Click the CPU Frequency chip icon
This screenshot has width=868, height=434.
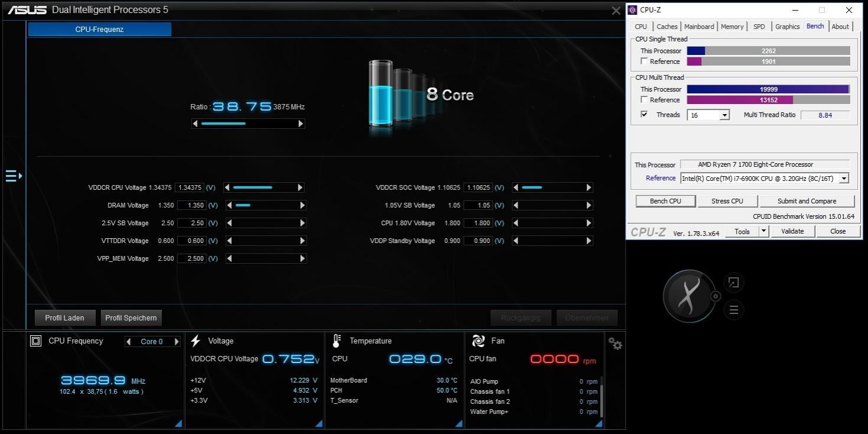point(35,341)
